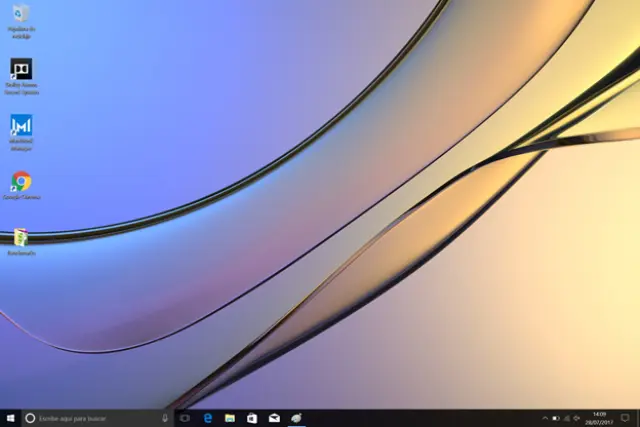Open the Recycle Bin desktop icon
640x427 pixels.
click(21, 14)
